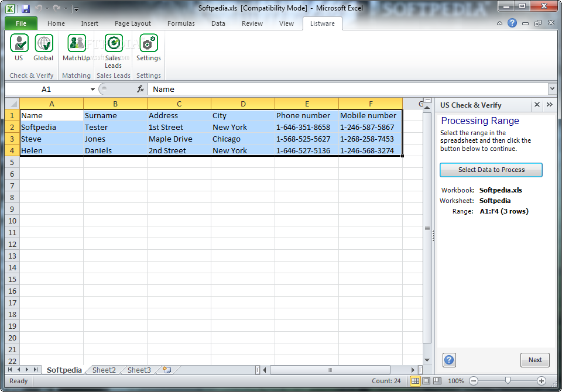Screen dimensions: 562x392
Task: Click the vertical scrollbar down arrow
Action: coord(427,360)
